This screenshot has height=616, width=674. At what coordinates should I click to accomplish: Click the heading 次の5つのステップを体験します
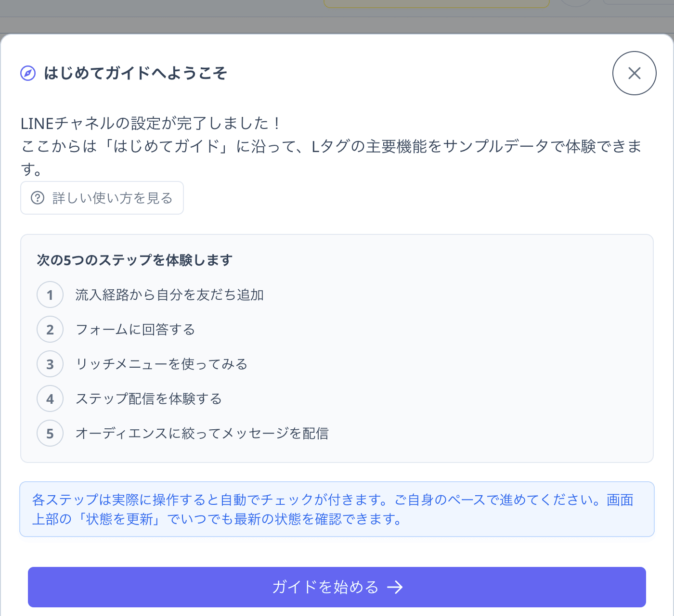pyautogui.click(x=135, y=260)
